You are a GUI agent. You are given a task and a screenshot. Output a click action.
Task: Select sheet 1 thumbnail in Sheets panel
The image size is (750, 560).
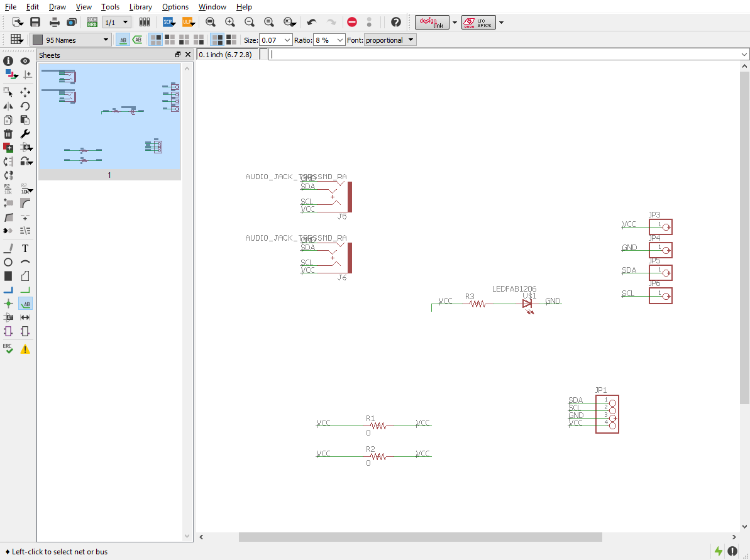109,122
